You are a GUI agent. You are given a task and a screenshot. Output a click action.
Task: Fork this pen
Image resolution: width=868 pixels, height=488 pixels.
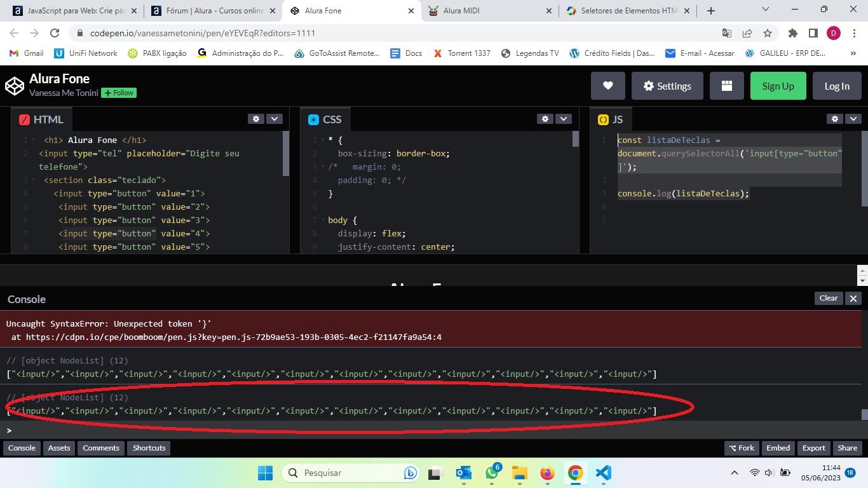pos(742,448)
